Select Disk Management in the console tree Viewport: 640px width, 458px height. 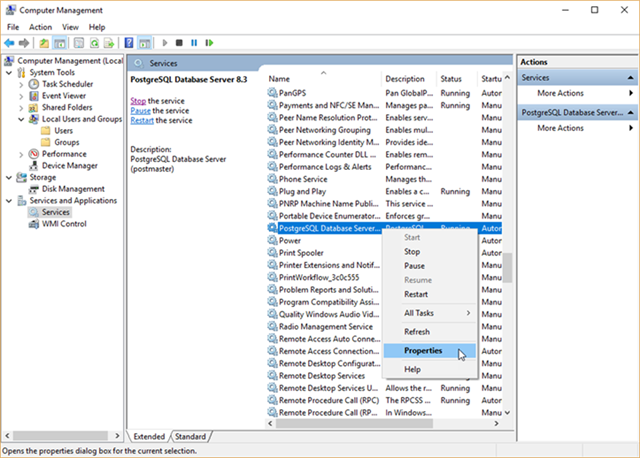(73, 189)
